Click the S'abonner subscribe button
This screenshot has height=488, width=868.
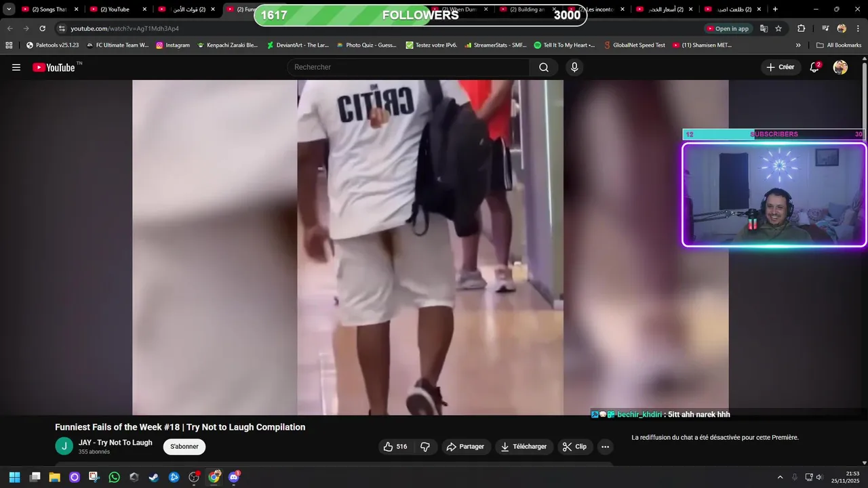tap(184, 447)
